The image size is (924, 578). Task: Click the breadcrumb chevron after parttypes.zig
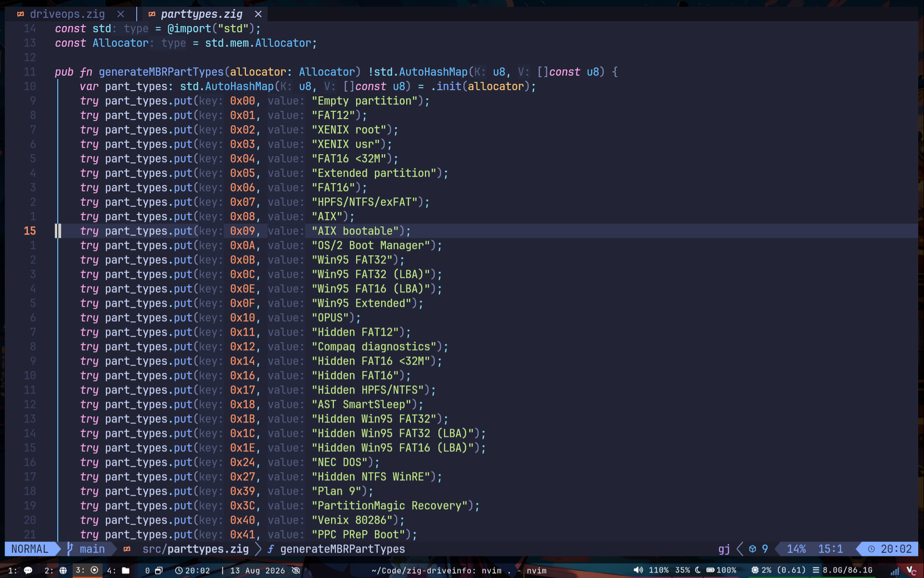(x=258, y=549)
